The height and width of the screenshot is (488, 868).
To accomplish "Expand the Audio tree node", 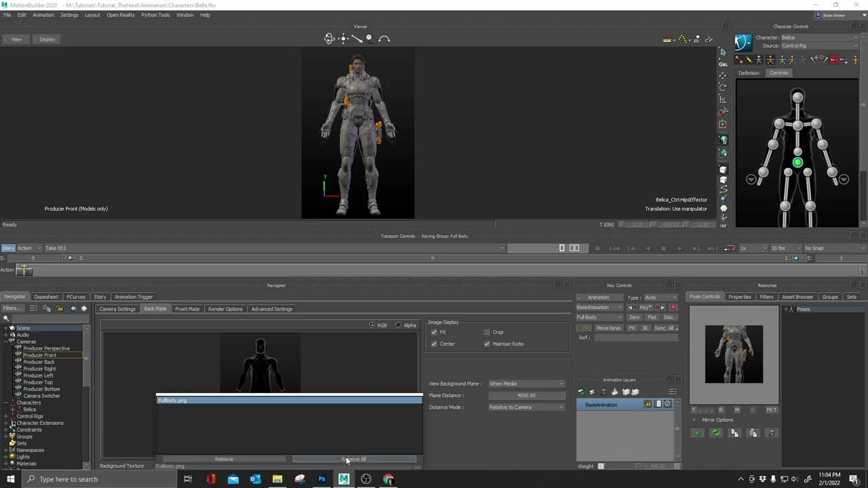I will point(6,335).
